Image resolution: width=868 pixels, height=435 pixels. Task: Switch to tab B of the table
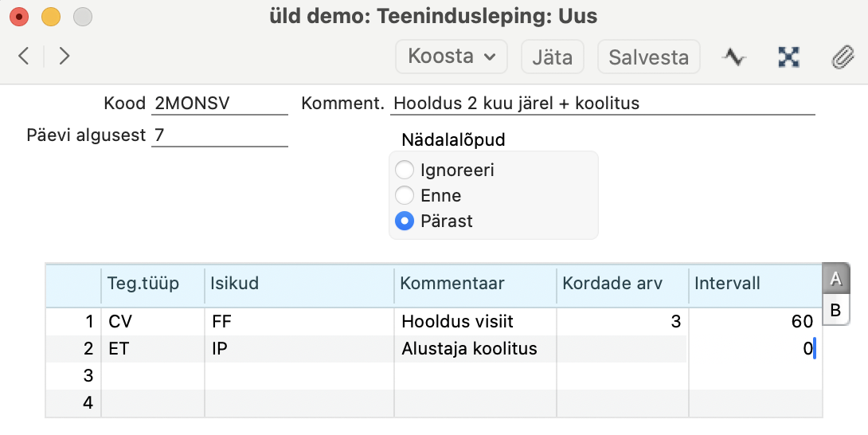[836, 310]
